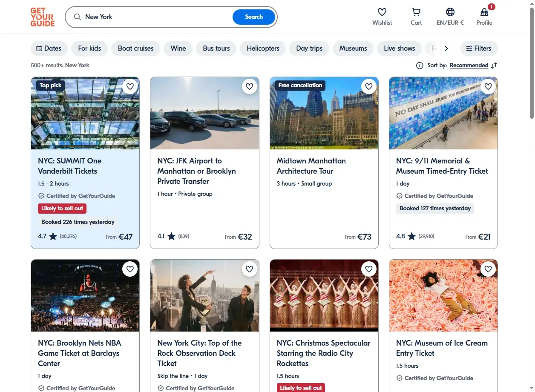Select the Boat cruises filter chip
Screen dimensions: 535x392
click(135, 49)
